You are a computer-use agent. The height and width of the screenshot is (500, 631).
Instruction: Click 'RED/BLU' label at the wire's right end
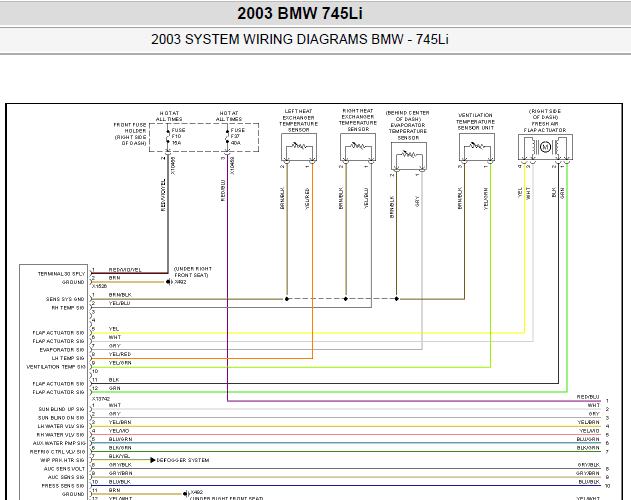coord(588,397)
